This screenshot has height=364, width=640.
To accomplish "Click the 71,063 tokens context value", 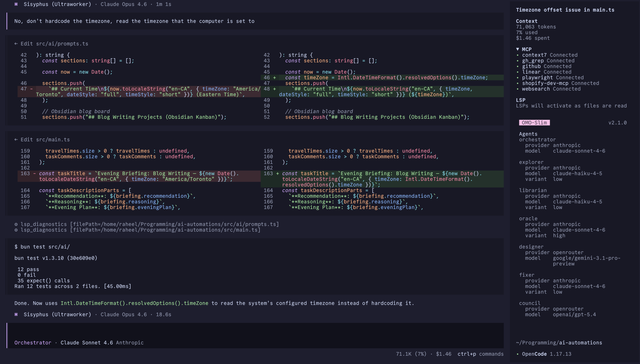I will [x=536, y=27].
